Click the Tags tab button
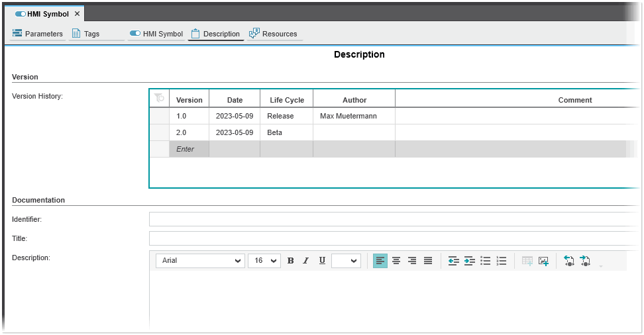 click(86, 34)
